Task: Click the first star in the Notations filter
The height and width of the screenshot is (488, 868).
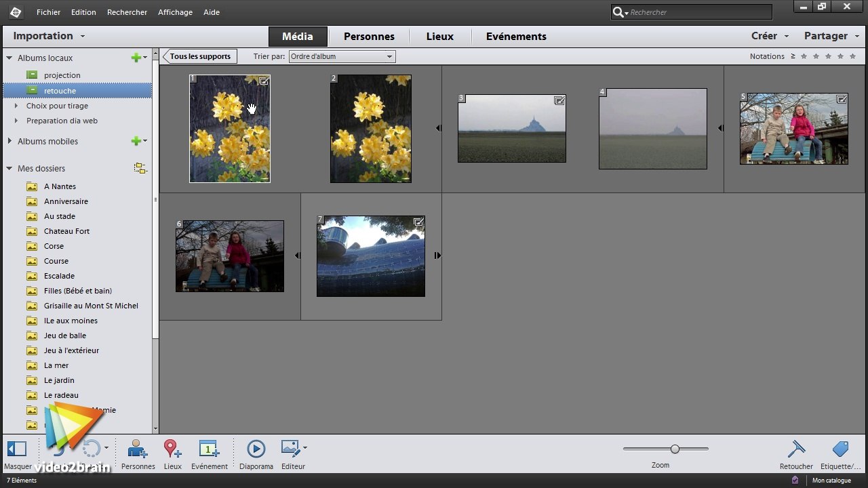Action: pos(804,56)
